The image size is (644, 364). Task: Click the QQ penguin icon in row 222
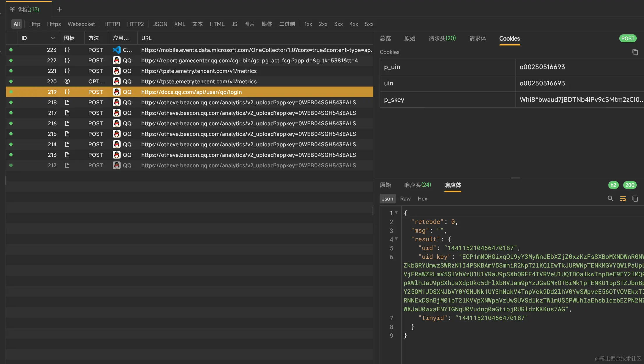[x=117, y=60]
